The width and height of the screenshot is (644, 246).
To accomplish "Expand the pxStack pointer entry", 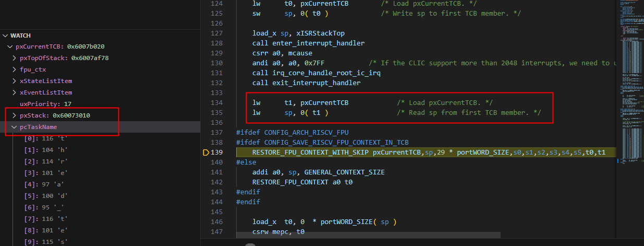I will 15,115.
